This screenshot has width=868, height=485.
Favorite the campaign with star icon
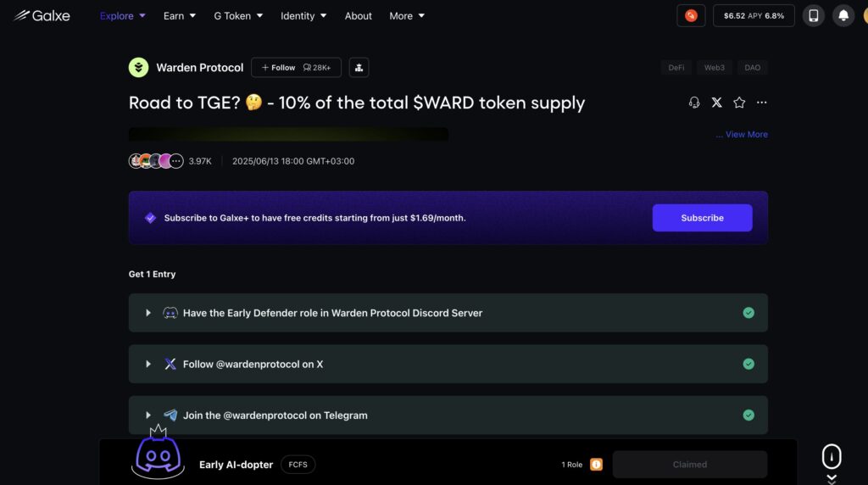[x=739, y=103]
